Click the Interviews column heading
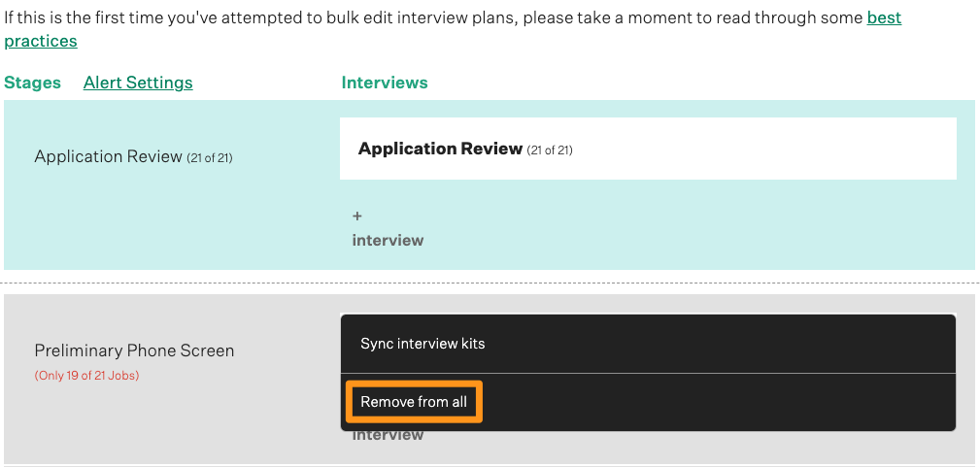The width and height of the screenshot is (980, 467). click(385, 83)
